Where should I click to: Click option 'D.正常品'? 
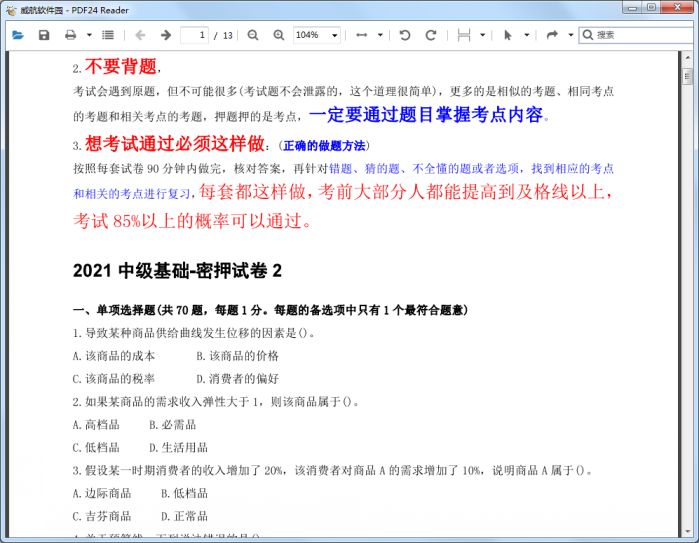[x=185, y=517]
